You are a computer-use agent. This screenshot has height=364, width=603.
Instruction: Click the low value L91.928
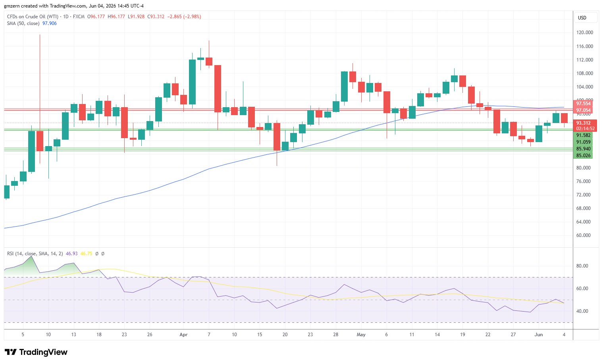(136, 17)
